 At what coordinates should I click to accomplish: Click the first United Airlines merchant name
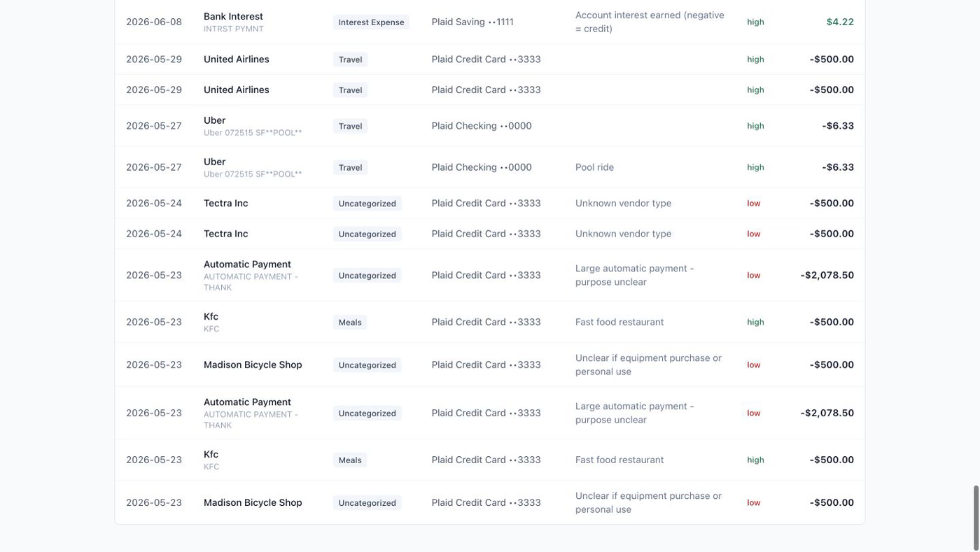[x=236, y=59]
